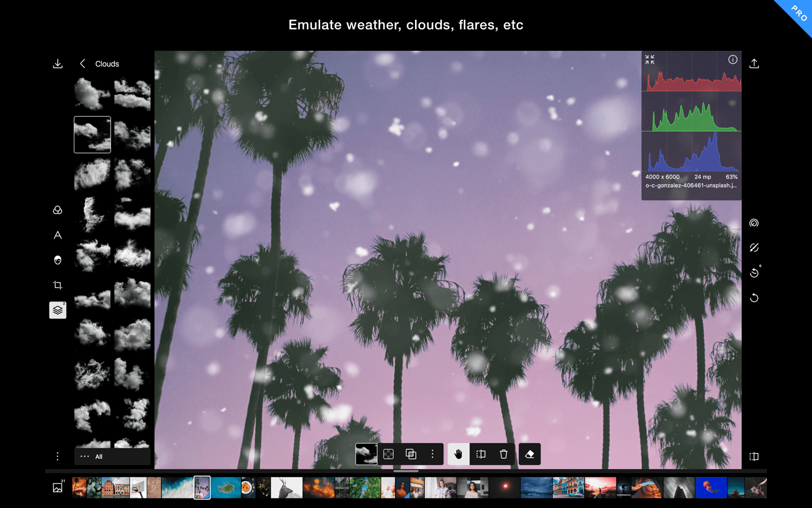This screenshot has width=812, height=508.
Task: Delete the current cloud layer
Action: tap(503, 454)
